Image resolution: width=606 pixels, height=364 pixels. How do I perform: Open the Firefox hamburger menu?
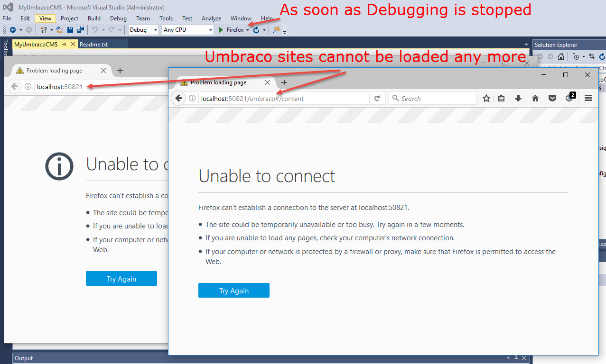click(588, 98)
